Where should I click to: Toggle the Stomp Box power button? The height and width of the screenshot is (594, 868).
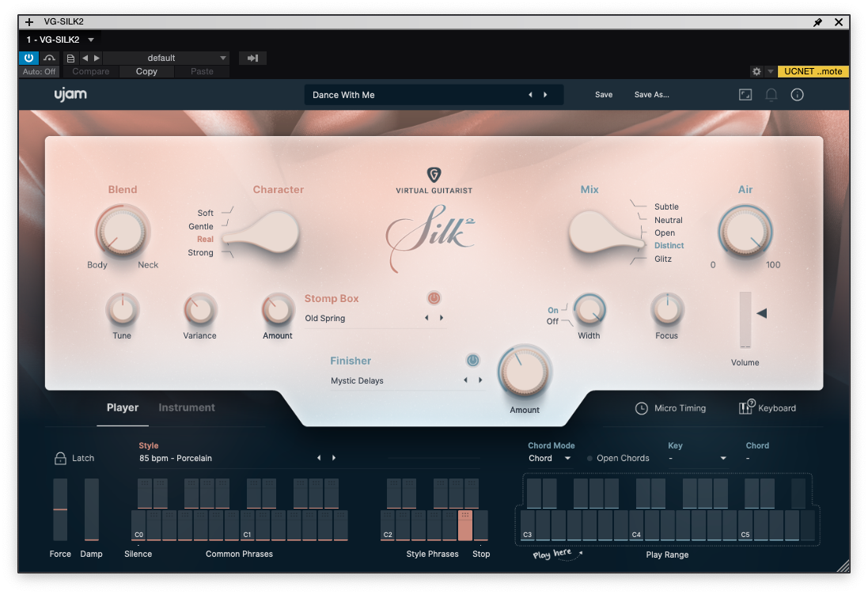point(434,298)
